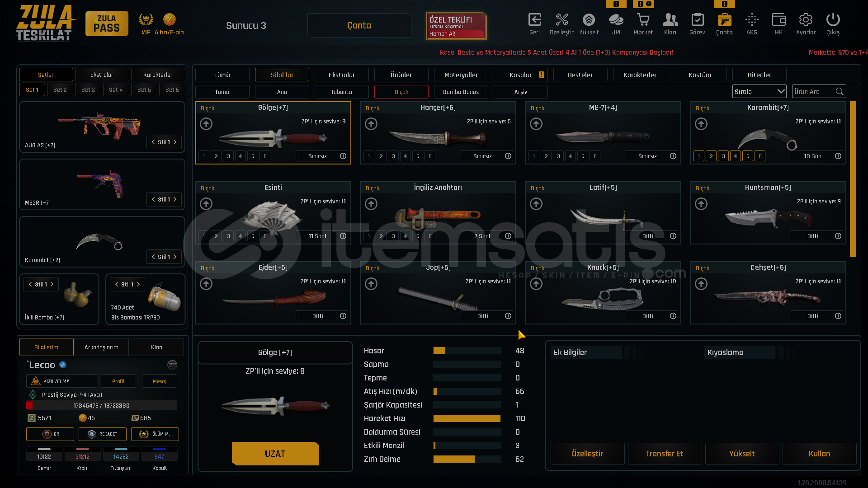Next style arrow for M93R
Viewport: 868px width, 488px height.
175,199
